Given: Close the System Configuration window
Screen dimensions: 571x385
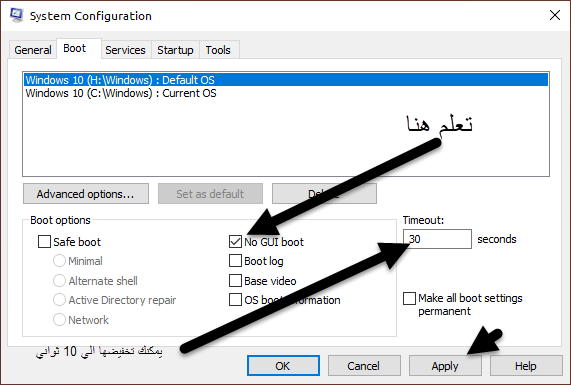Looking at the screenshot, I should [555, 15].
